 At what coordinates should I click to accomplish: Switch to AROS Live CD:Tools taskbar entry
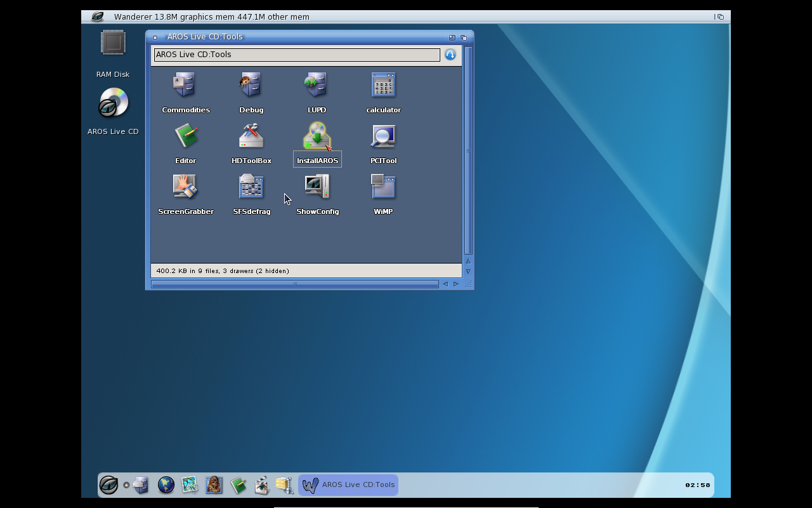pos(348,485)
